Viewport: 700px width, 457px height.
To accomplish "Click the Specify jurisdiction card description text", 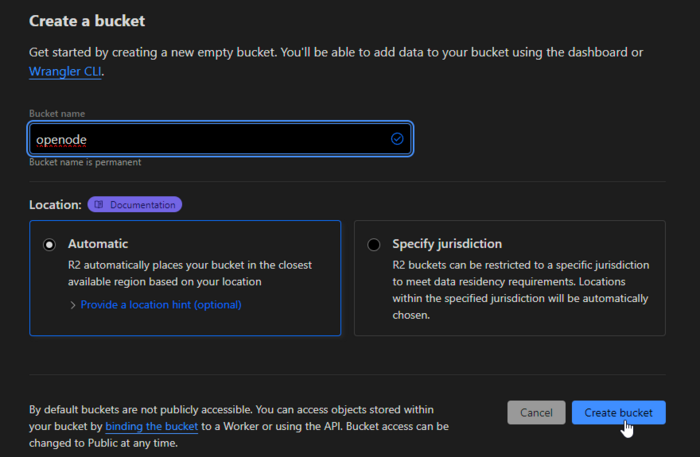I will coord(520,290).
